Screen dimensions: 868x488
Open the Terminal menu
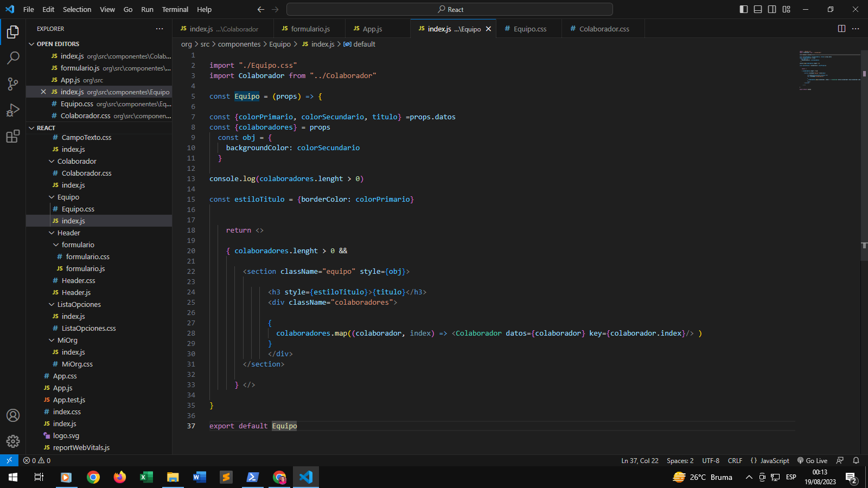[175, 9]
